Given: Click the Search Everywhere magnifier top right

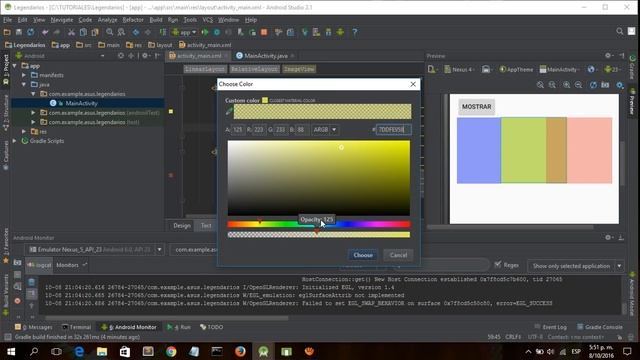Looking at the screenshot, I should [620, 31].
